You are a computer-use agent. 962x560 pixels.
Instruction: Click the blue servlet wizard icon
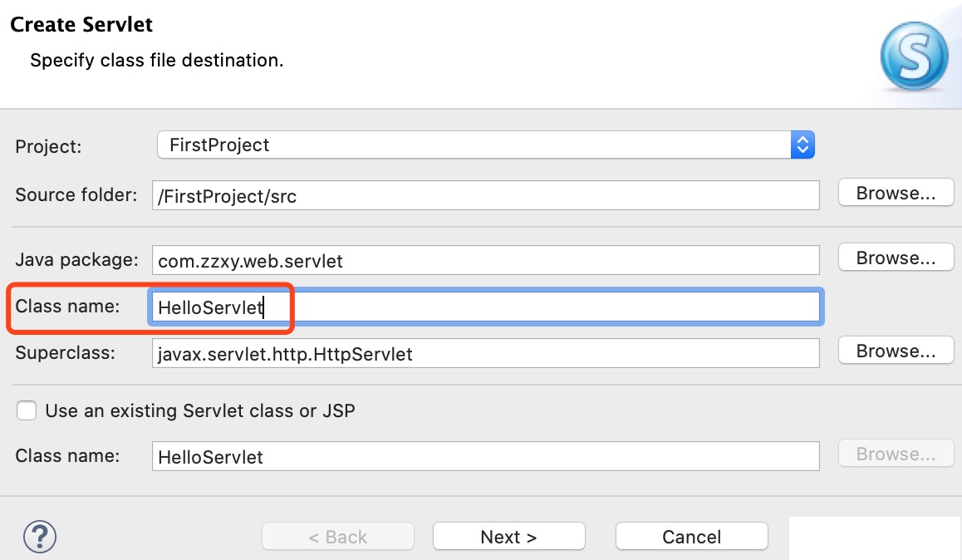click(913, 56)
